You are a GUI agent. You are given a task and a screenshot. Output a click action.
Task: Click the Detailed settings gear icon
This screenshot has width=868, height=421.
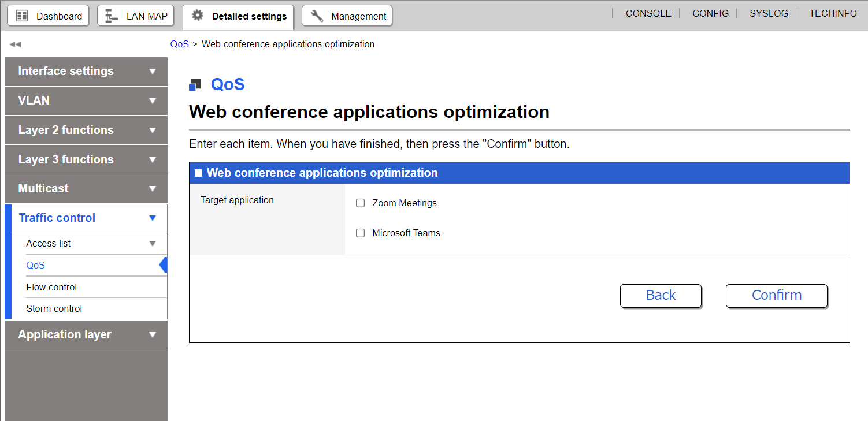pyautogui.click(x=198, y=16)
